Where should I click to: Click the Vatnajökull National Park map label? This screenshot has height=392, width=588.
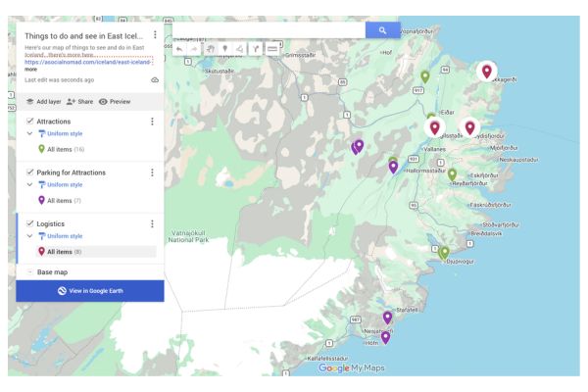[188, 236]
